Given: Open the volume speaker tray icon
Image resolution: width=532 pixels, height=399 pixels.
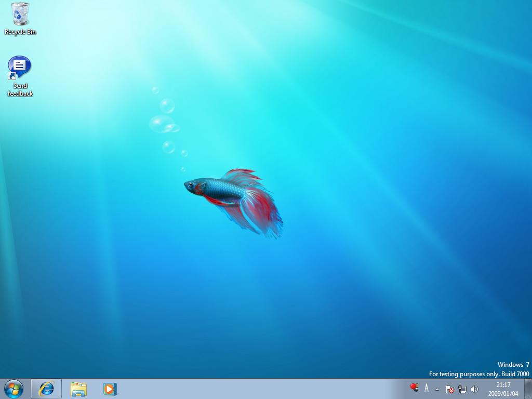Looking at the screenshot, I should 474,389.
